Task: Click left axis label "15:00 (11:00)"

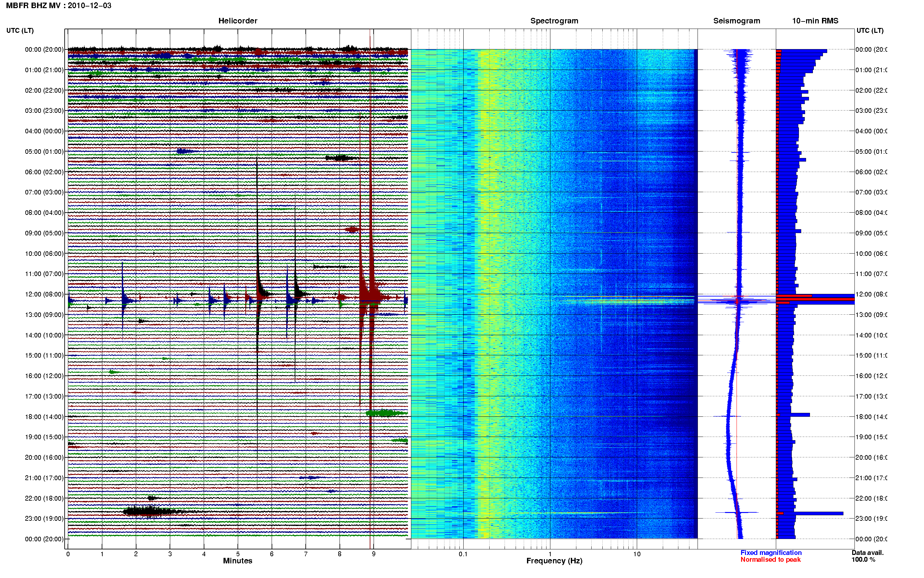Action: (x=44, y=355)
